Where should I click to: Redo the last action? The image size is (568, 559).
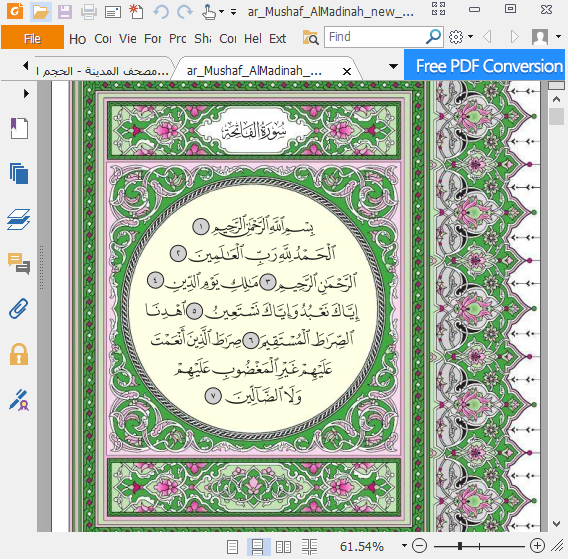pos(185,12)
